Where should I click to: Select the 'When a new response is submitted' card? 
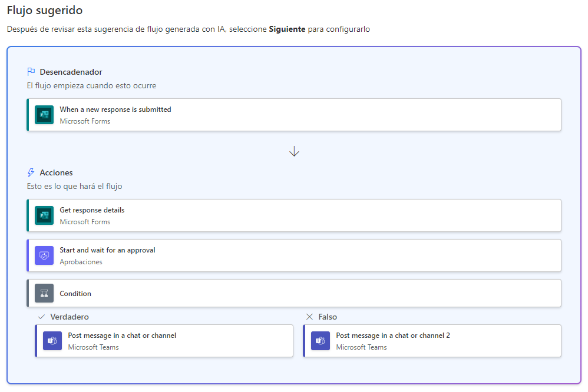click(x=294, y=115)
